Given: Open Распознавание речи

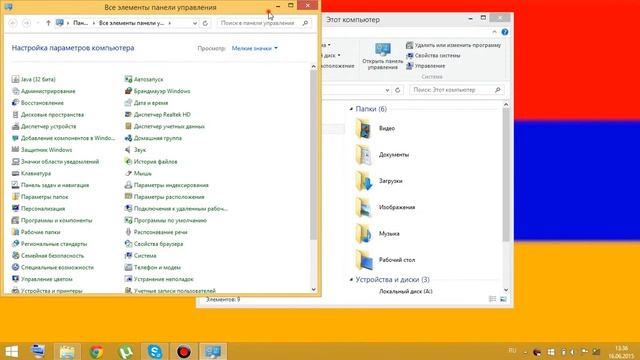Looking at the screenshot, I should tap(156, 232).
